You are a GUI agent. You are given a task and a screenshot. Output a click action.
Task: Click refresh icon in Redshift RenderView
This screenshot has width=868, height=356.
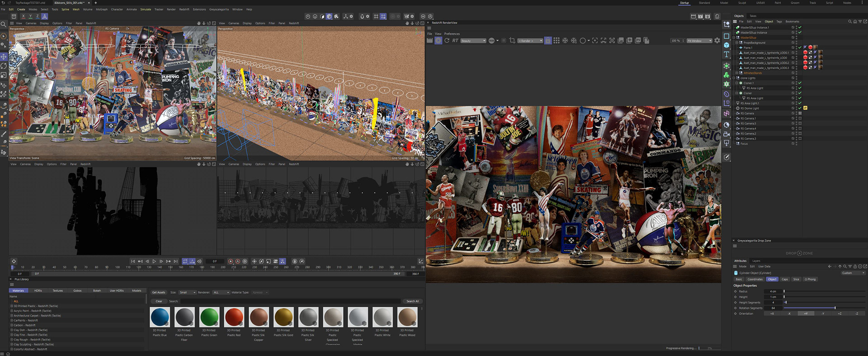[x=447, y=41]
